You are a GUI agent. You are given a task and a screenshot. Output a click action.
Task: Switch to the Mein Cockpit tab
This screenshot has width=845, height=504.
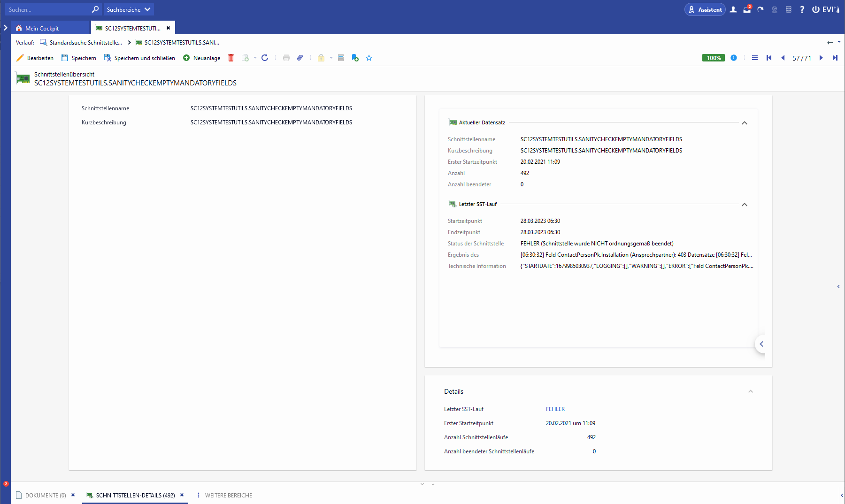(x=42, y=28)
